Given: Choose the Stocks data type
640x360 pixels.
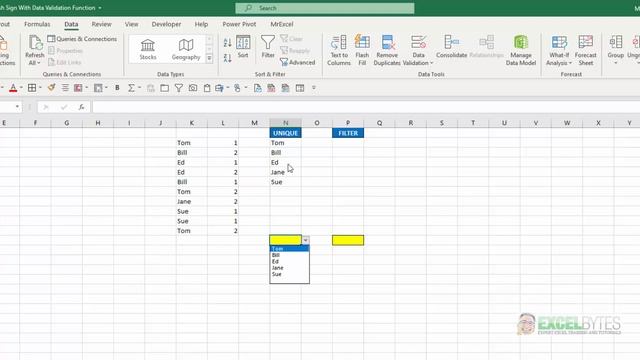Looking at the screenshot, I should (x=148, y=49).
